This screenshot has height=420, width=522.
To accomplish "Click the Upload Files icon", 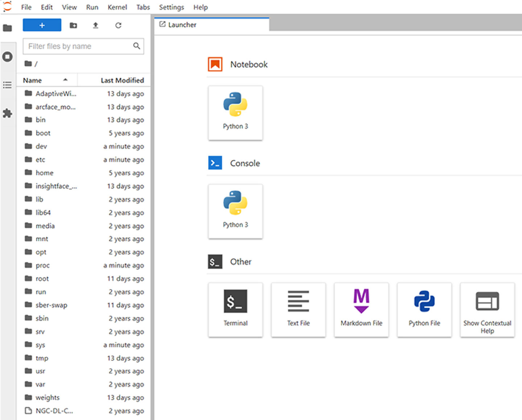I will (x=96, y=25).
